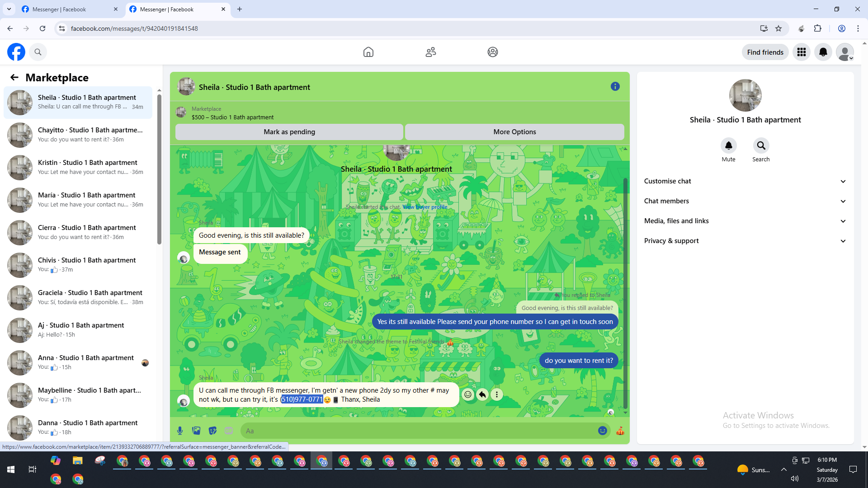868x488 pixels.
Task: Open Chrome extensions puzzle icon
Action: point(817,28)
